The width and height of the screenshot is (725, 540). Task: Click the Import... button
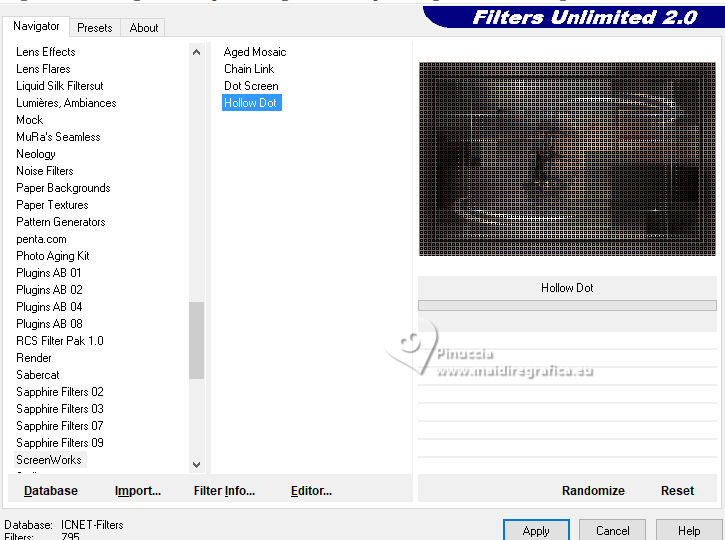[x=138, y=491]
